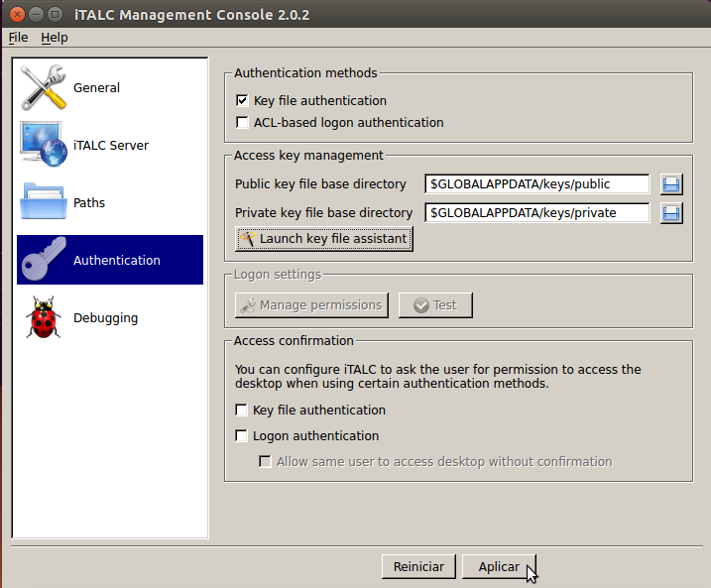Uncheck Key file authentication under Authentication methods
711x588 pixels.
click(242, 100)
